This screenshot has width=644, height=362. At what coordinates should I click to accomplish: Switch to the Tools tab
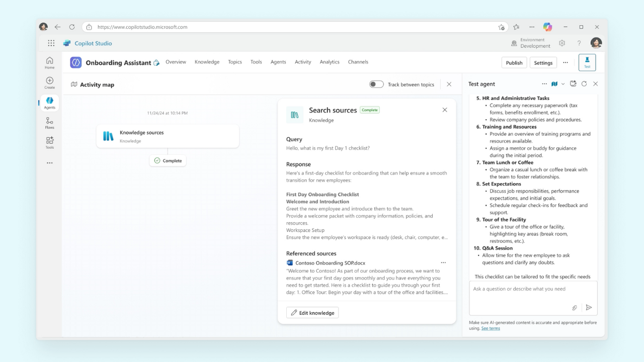pos(256,62)
